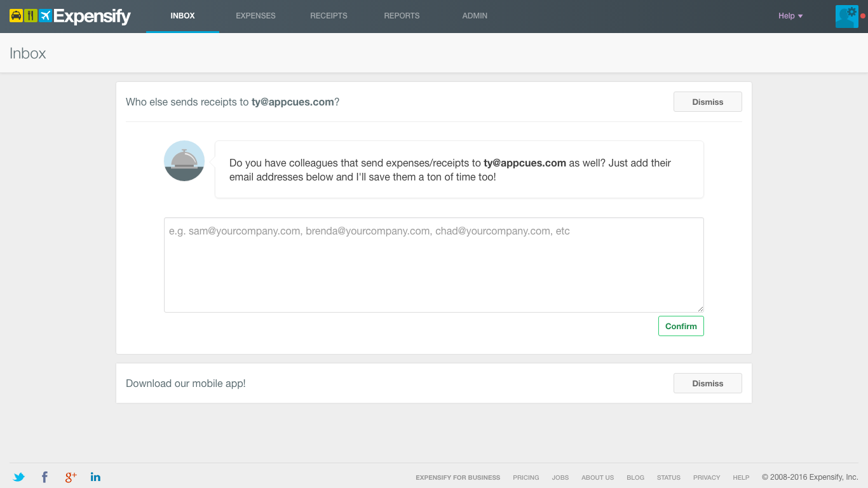Click the 'Download our mobile app!' heading

[x=186, y=383]
